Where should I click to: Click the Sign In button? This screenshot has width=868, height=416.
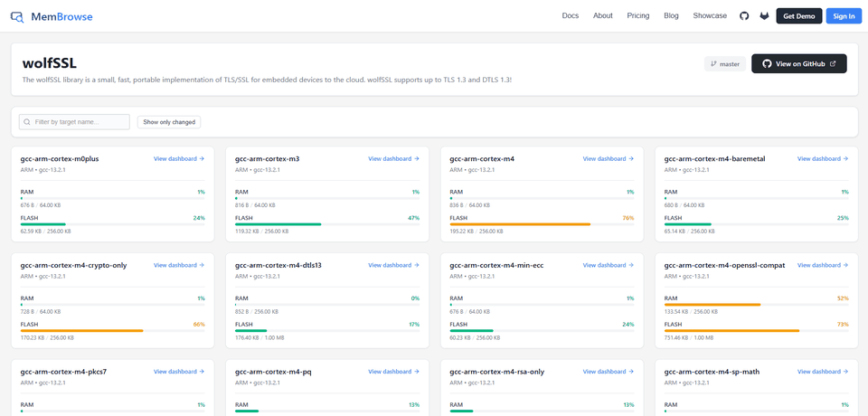844,16
